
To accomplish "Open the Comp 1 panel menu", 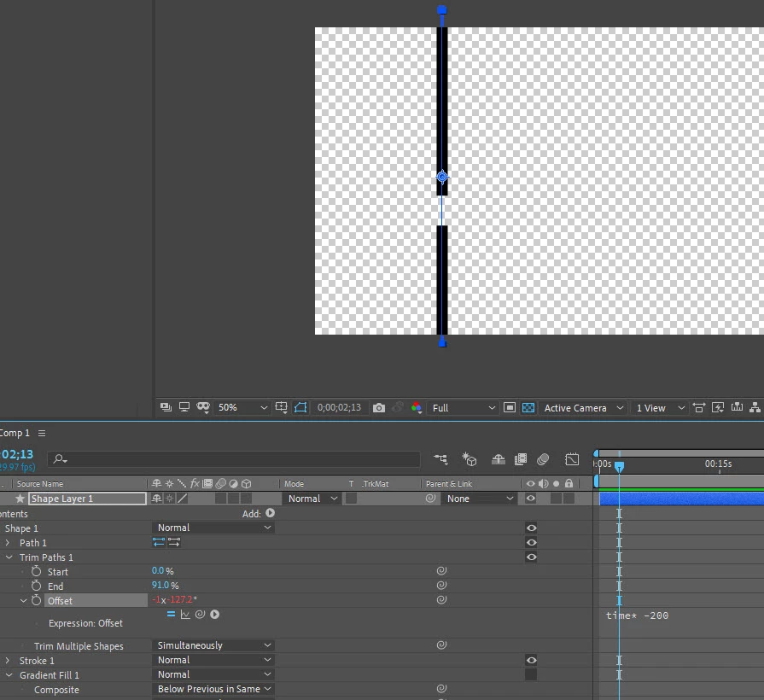I will [42, 433].
